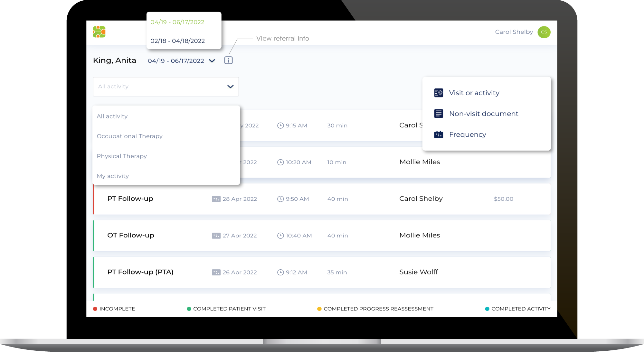Image resolution: width=644 pixels, height=352 pixels.
Task: Select the 02/18 - 04/18/2022 date range
Action: [x=177, y=41]
